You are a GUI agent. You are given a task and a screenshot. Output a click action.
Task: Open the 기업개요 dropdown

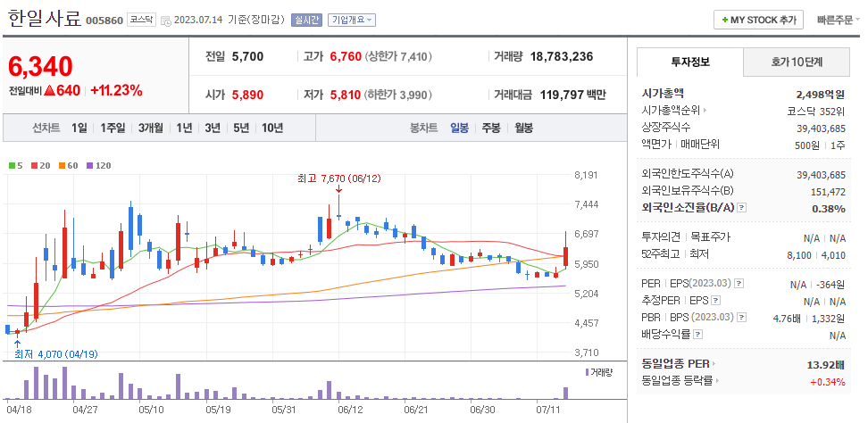(x=352, y=20)
